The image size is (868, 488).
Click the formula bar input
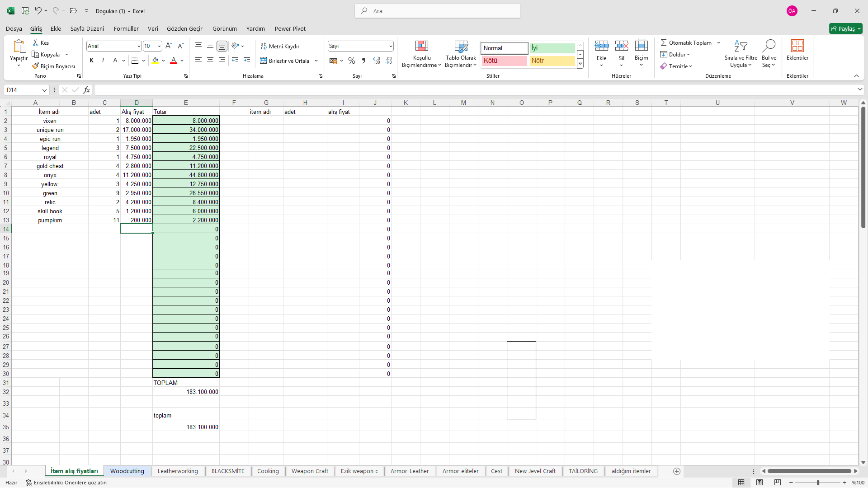click(x=475, y=90)
